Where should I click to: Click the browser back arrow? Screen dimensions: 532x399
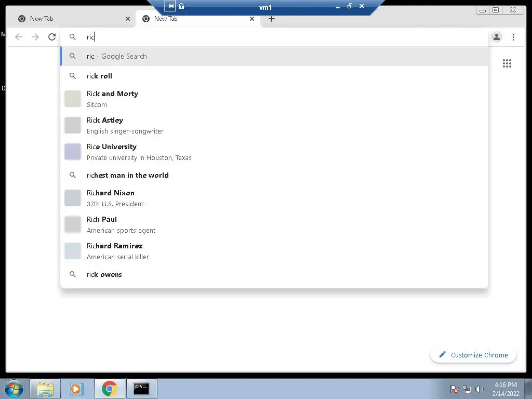click(19, 37)
